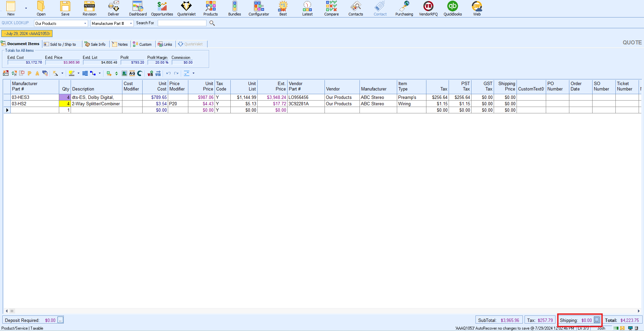Screen dimensions: 644x331
Task: Click the yellow highlight color tool
Action: click(72, 73)
